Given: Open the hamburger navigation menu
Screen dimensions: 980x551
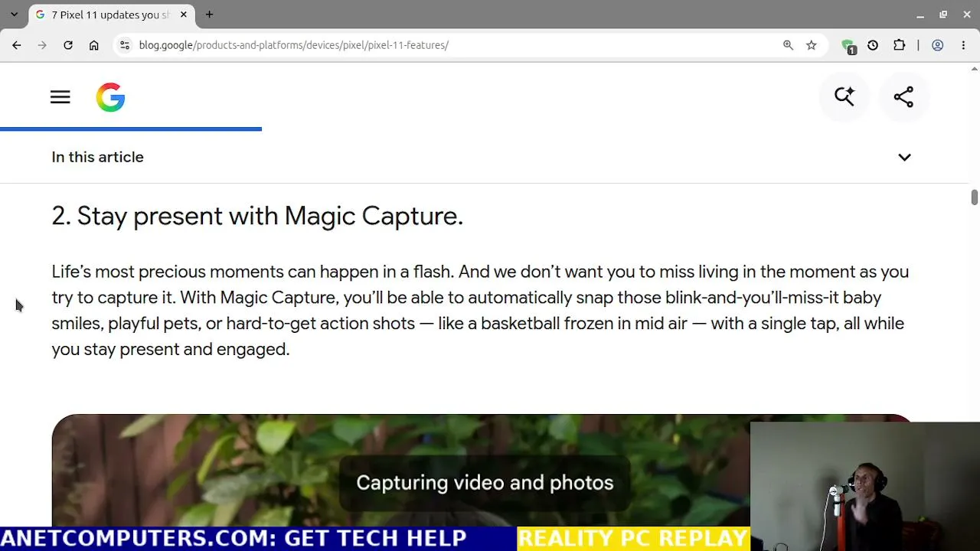Looking at the screenshot, I should tap(60, 97).
